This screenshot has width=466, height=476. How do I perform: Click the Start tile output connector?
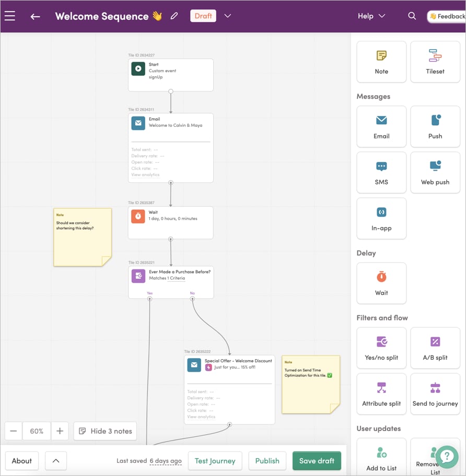coord(171,91)
